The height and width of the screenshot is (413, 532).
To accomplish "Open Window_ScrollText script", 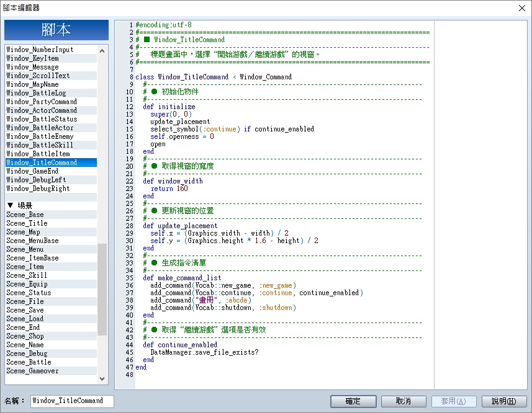I will 51,76.
